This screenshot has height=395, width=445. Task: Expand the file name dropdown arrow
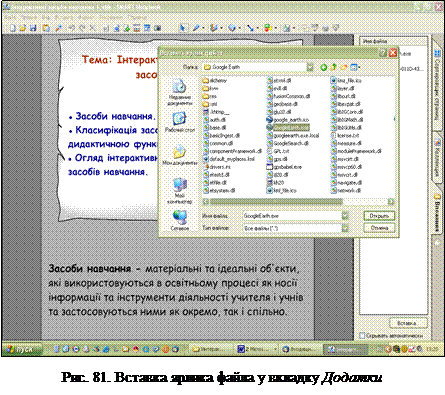pos(345,216)
